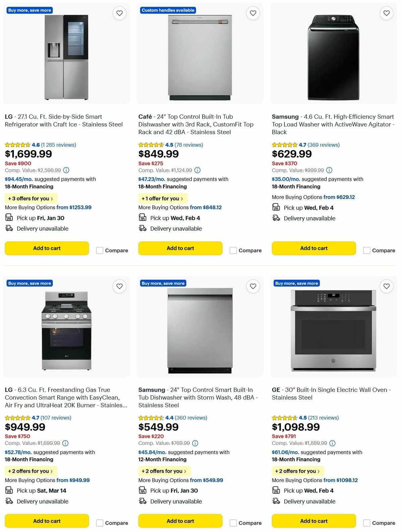Open More Buying Options from $1253.99
402x532 pixels.
(73, 207)
